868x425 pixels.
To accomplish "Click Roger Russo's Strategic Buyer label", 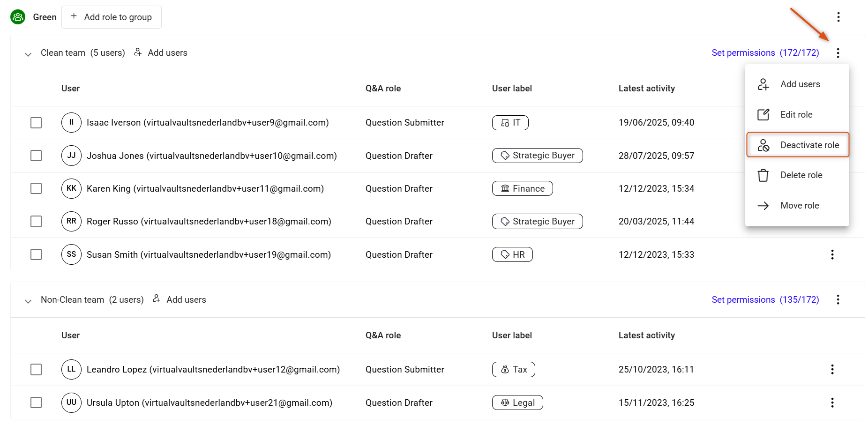I will click(x=537, y=221).
